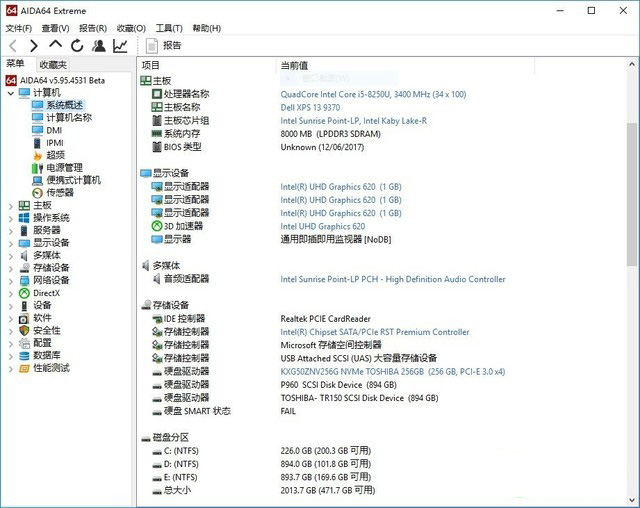Open the 收藏(O) menu
Image resolution: width=640 pixels, height=508 pixels.
(x=131, y=28)
